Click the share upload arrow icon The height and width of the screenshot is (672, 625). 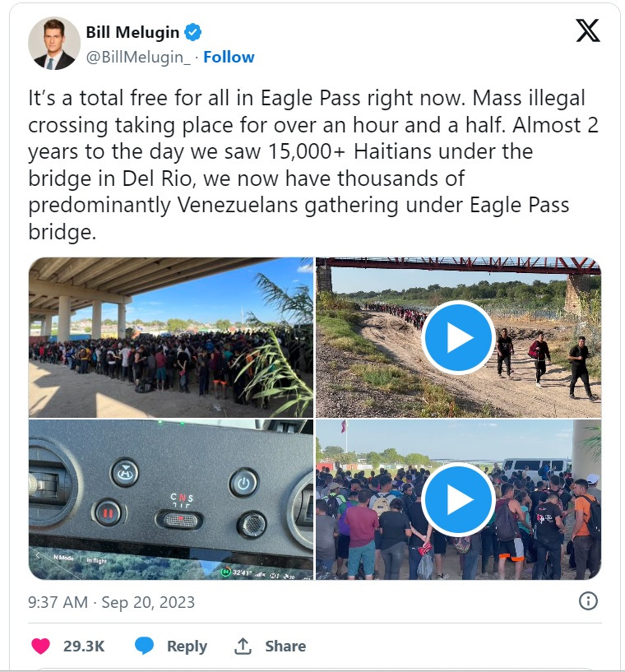(x=243, y=646)
